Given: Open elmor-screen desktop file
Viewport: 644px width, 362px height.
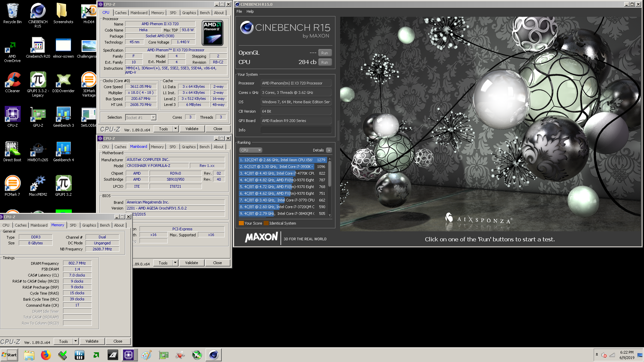Looking at the screenshot, I should (63, 48).
